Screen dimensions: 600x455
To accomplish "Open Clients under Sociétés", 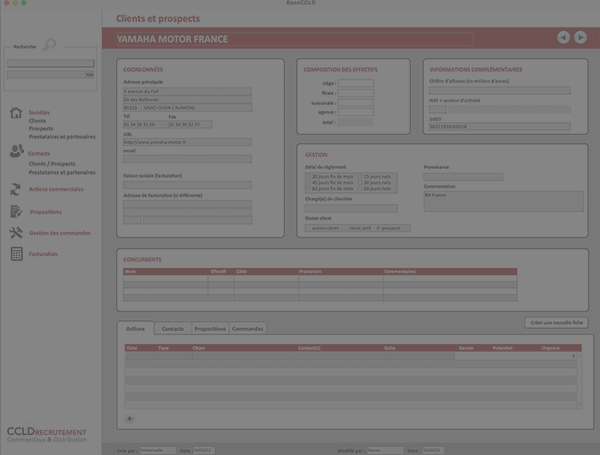I will (x=37, y=121).
